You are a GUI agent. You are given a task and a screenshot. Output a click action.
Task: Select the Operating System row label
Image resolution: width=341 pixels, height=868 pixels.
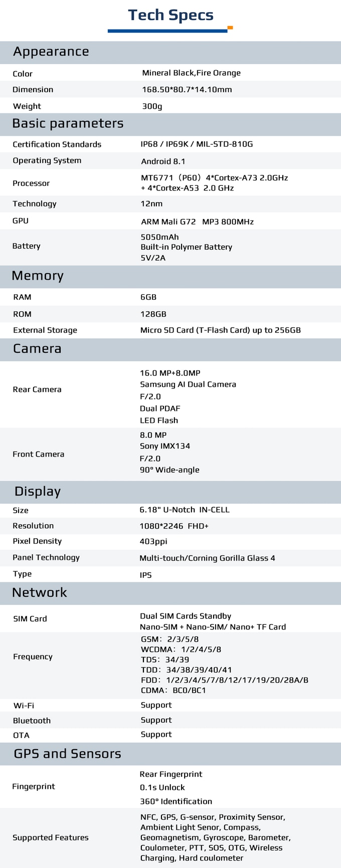tap(47, 160)
